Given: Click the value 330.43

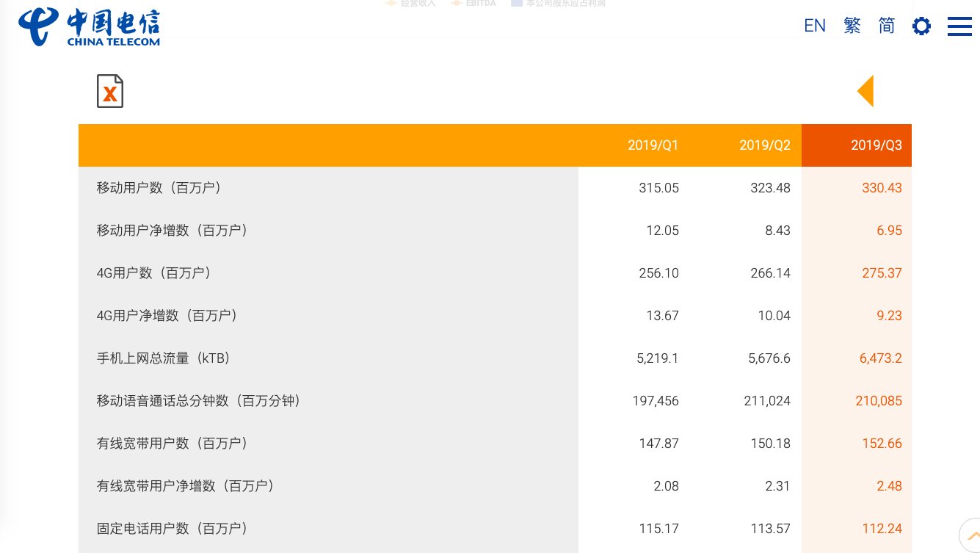Looking at the screenshot, I should (882, 188).
